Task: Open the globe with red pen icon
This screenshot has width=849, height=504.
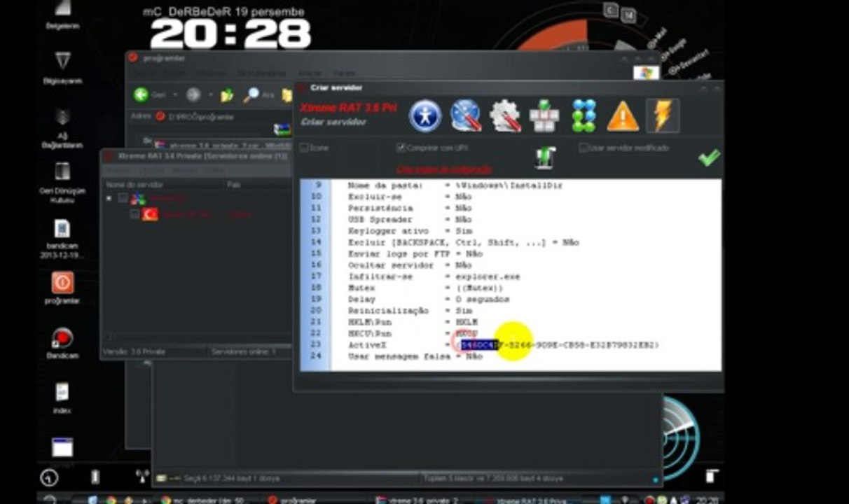Action: [x=465, y=116]
